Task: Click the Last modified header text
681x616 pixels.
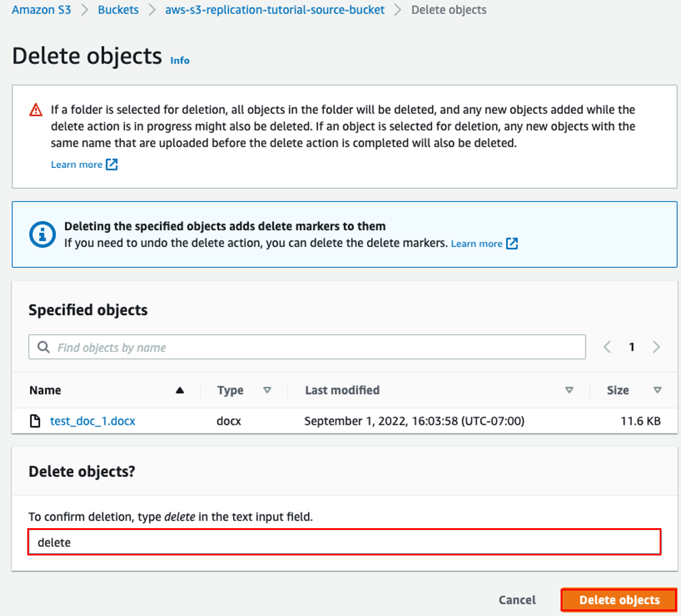Action: pos(342,390)
